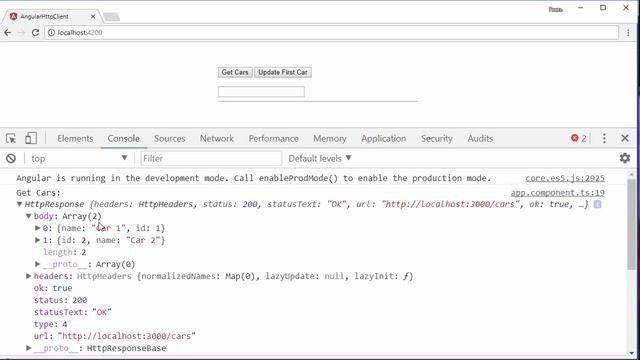Click the 'ok: true' property line

53,288
